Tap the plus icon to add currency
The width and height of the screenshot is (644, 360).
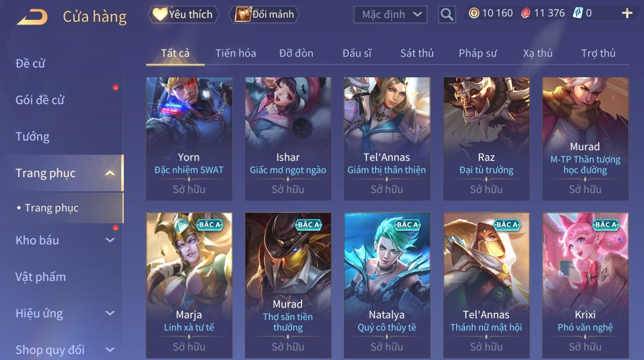(627, 14)
